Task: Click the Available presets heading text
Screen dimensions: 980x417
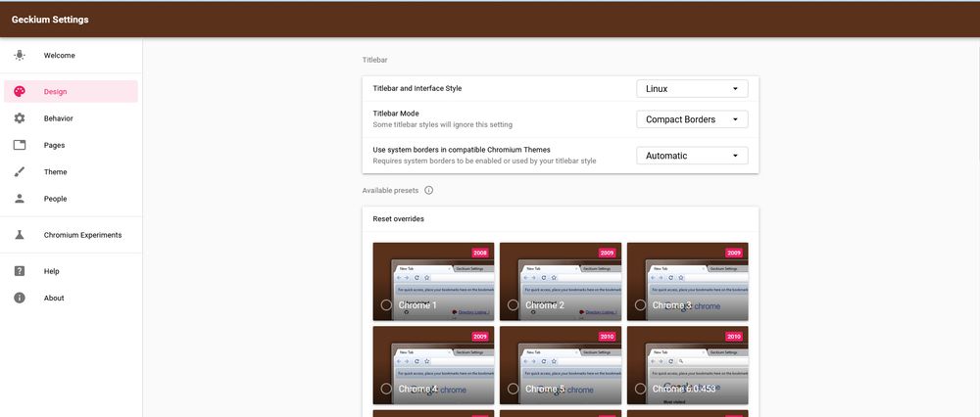Action: [x=391, y=191]
